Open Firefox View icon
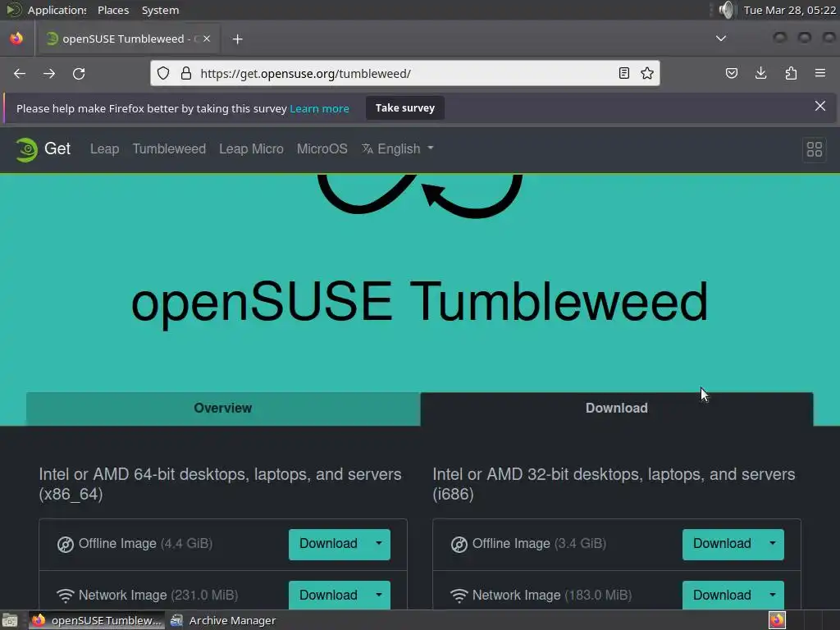The image size is (840, 630). 16,39
